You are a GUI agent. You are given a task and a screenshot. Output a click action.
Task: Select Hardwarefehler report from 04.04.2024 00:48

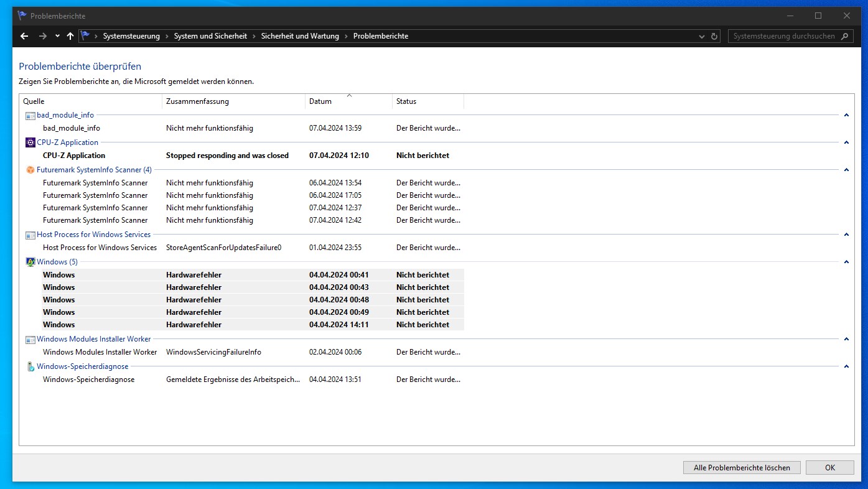253,300
